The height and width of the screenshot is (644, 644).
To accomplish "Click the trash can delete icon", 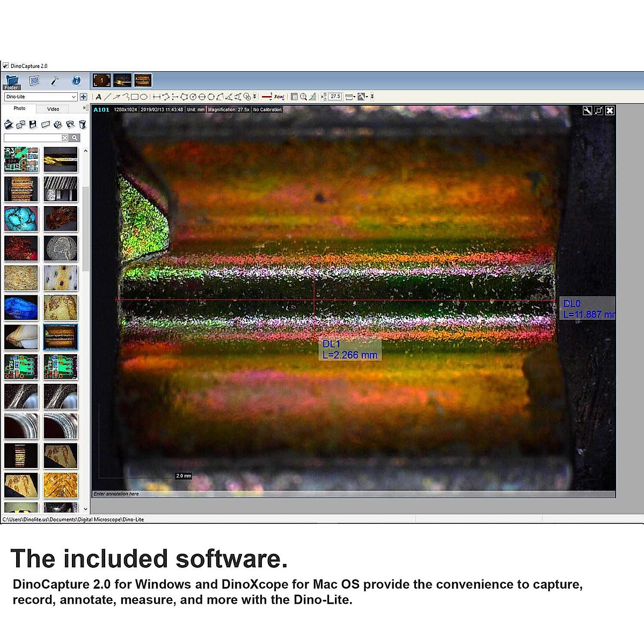I will pos(82,125).
